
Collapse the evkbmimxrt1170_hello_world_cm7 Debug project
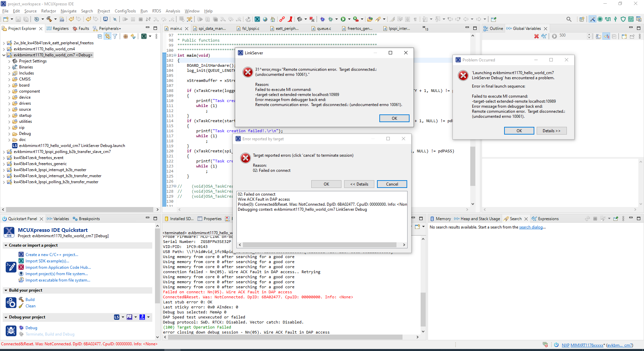point(4,55)
